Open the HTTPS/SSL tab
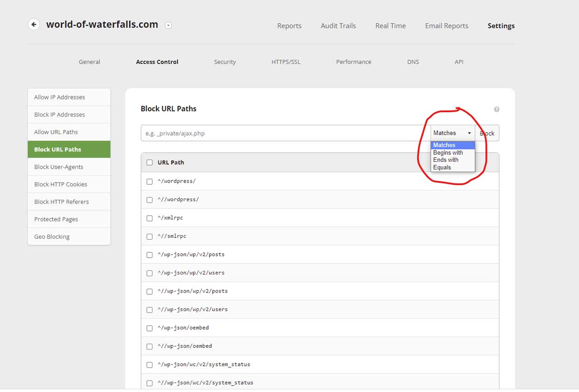 coord(286,62)
